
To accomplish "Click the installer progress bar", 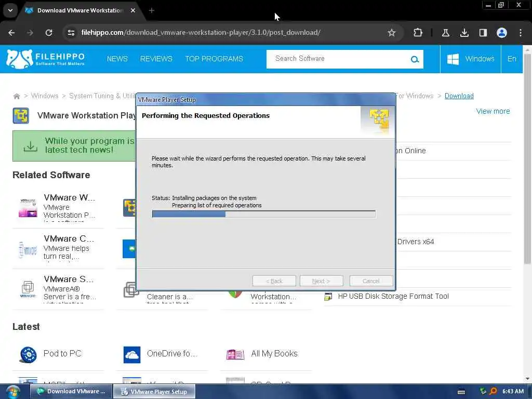I will pyautogui.click(x=263, y=214).
